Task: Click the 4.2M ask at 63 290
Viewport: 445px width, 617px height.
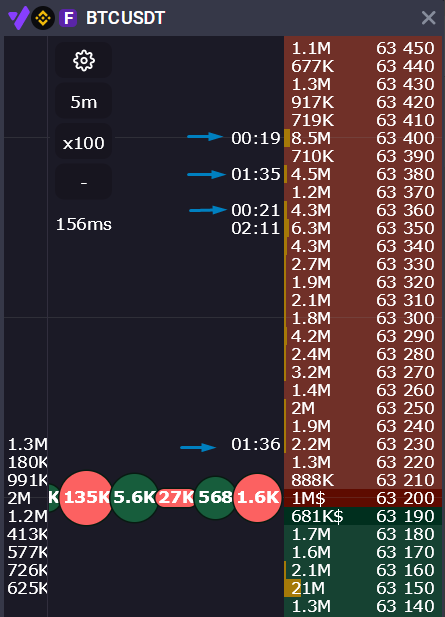Action: pyautogui.click(x=363, y=336)
